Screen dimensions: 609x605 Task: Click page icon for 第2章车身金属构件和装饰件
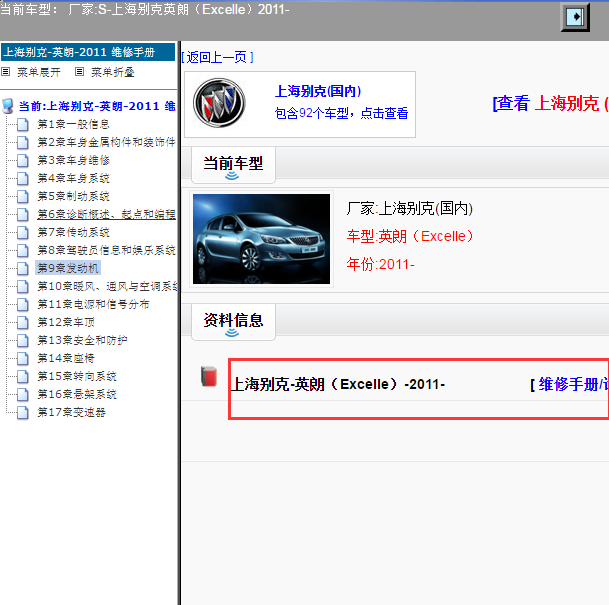pos(23,143)
